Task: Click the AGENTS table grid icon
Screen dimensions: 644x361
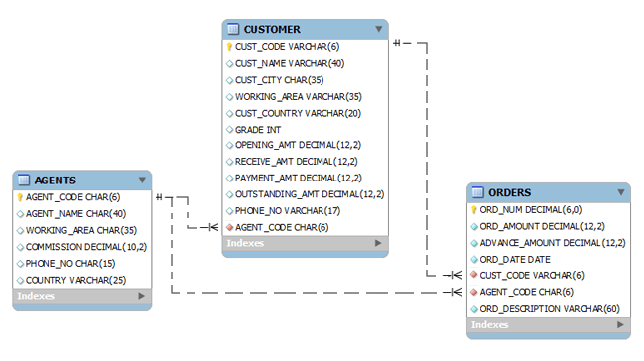Action: click(24, 180)
